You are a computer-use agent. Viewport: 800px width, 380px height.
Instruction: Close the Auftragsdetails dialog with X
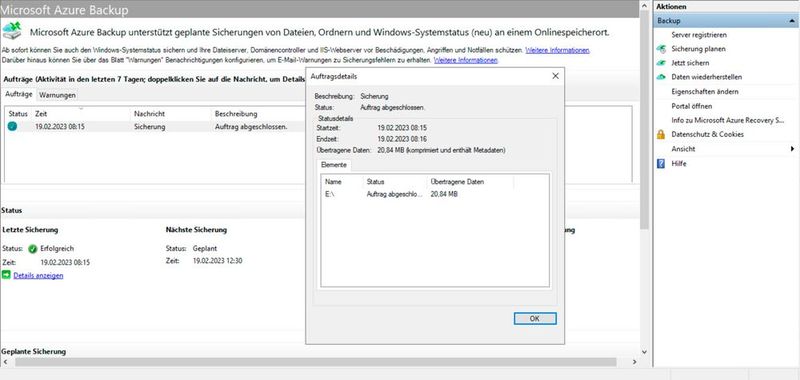pos(555,76)
